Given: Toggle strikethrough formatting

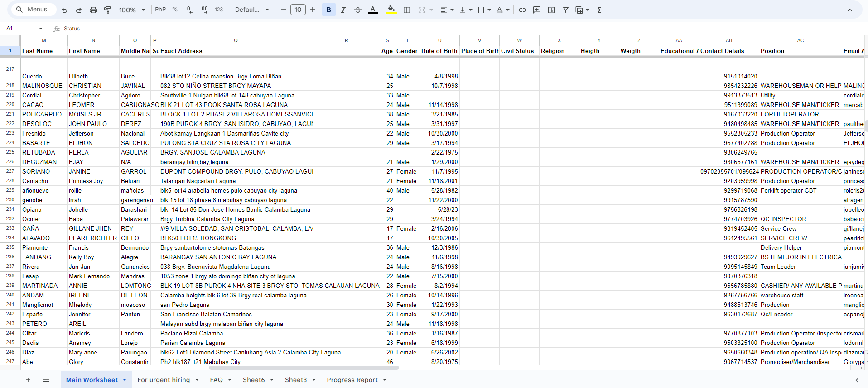Looking at the screenshot, I should [358, 10].
